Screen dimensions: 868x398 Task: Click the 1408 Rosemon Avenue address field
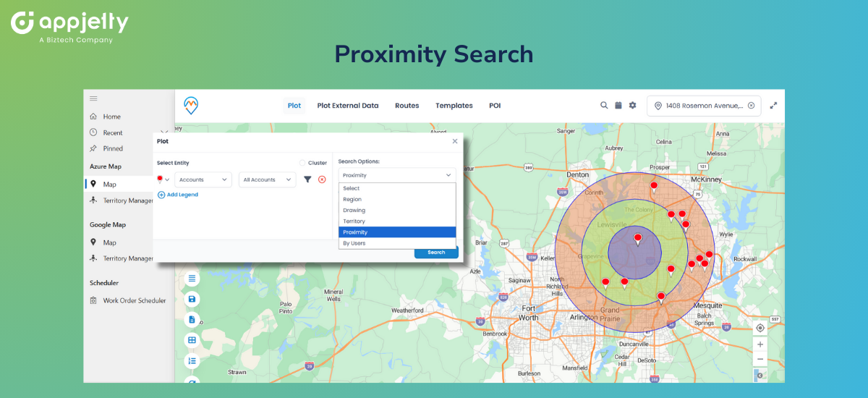tap(704, 106)
